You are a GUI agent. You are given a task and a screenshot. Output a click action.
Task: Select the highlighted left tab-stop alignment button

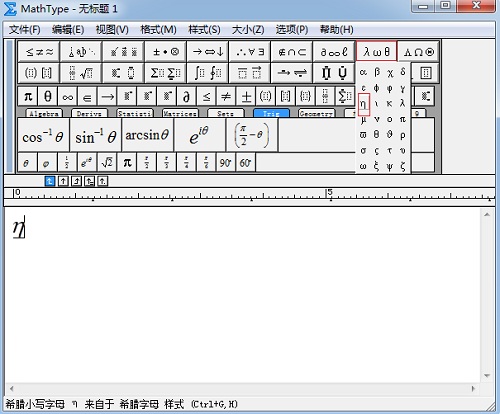50,181
